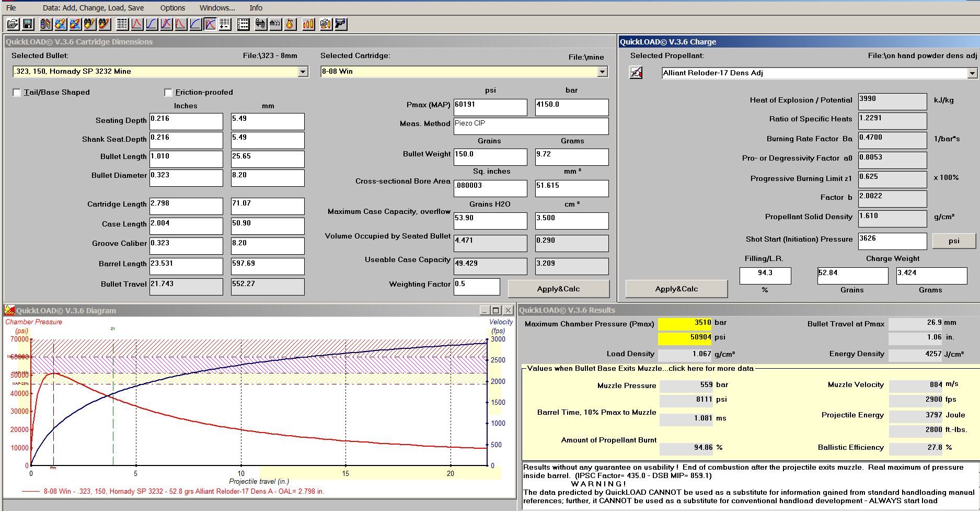Click the Pmax 50904 psi result value
The height and width of the screenshot is (511, 980).
click(x=685, y=338)
